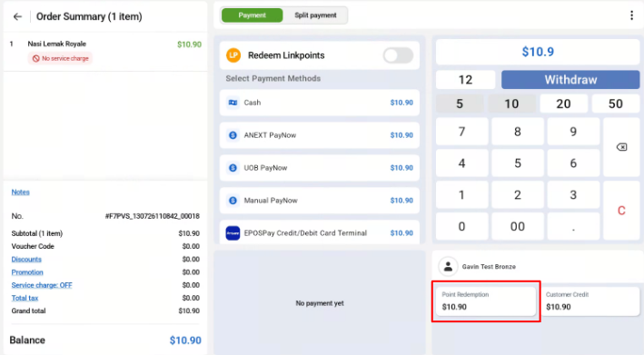Click the ANEXT PayNow icon
Image resolution: width=644 pixels, height=355 pixels.
coord(233,135)
